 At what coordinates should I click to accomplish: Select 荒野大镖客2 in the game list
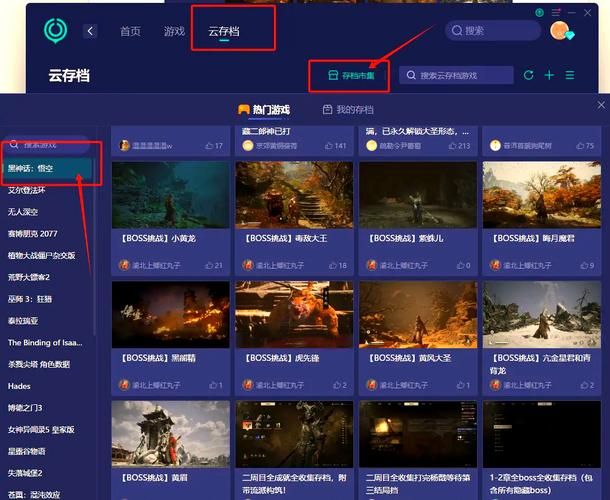click(x=29, y=277)
